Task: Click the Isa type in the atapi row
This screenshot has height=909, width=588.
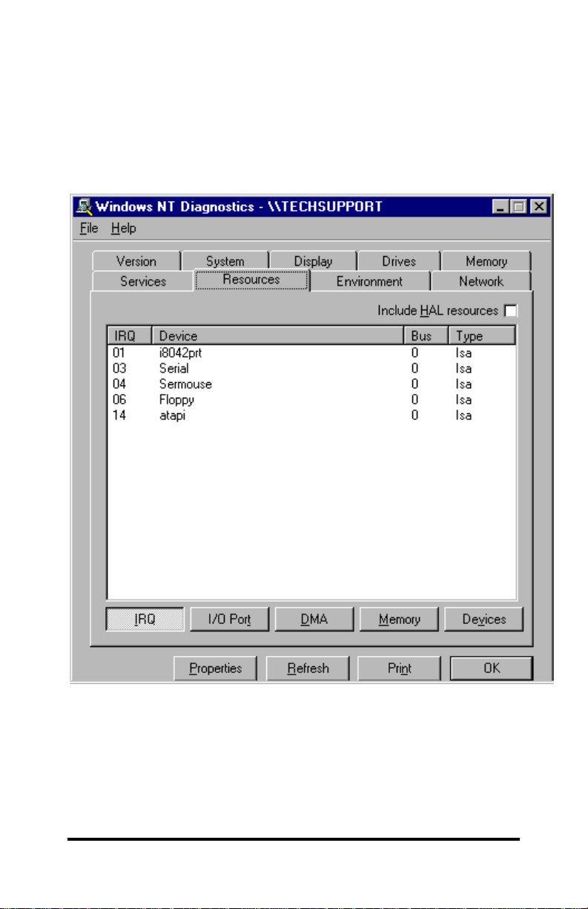Action: click(x=463, y=416)
